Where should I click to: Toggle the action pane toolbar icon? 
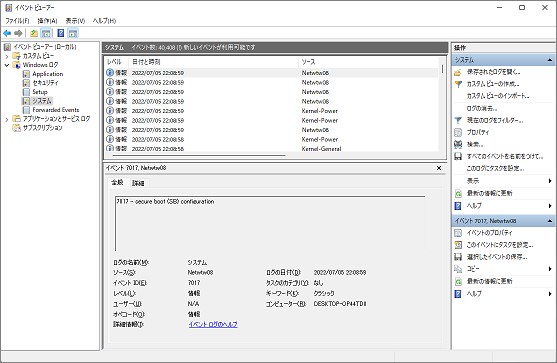pyautogui.click(x=73, y=33)
